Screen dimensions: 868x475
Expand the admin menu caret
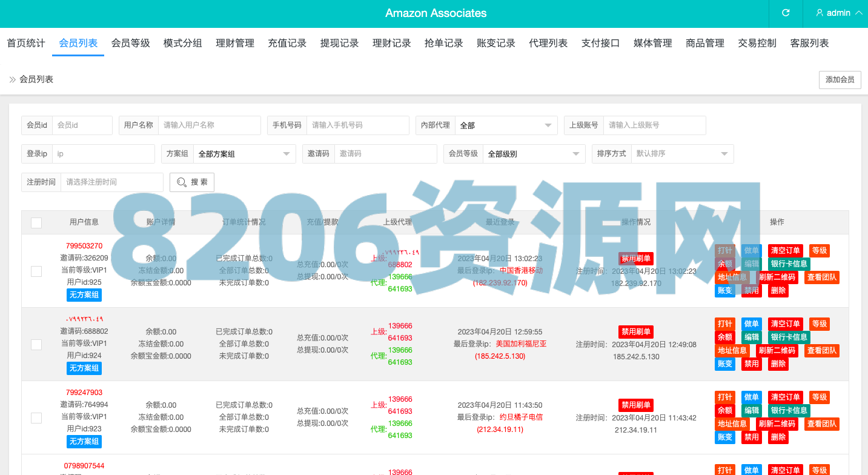tap(858, 13)
